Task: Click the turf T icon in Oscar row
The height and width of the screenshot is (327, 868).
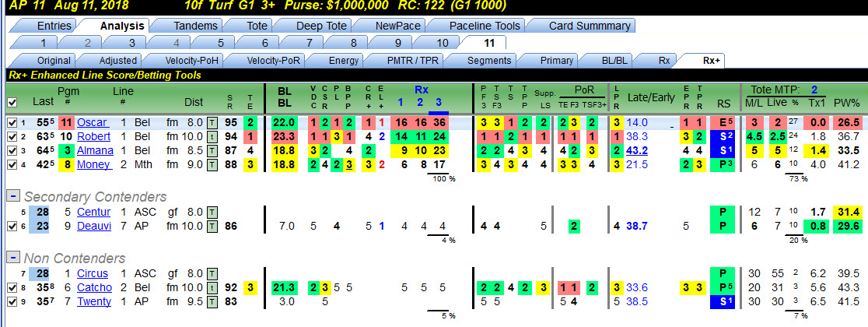Action: [212, 122]
